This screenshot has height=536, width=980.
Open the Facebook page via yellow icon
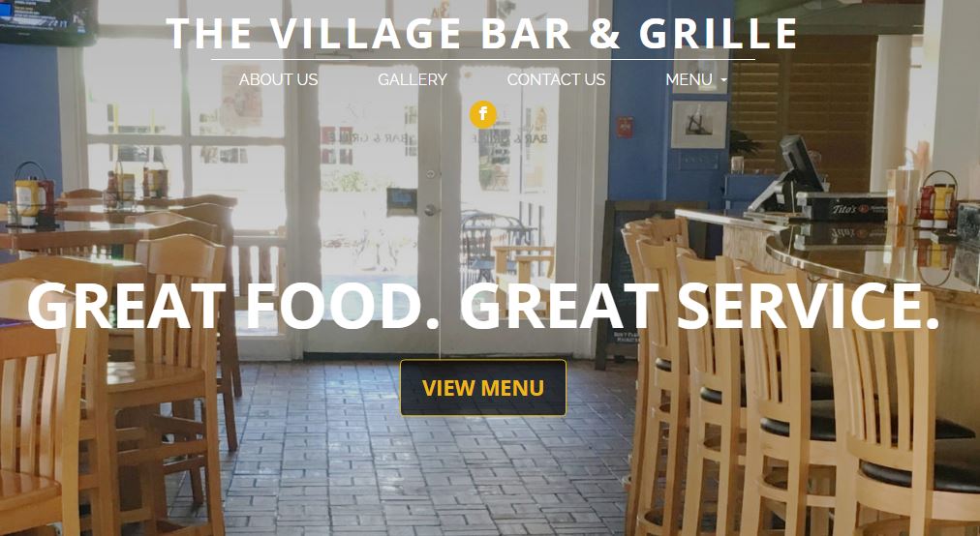(x=483, y=114)
